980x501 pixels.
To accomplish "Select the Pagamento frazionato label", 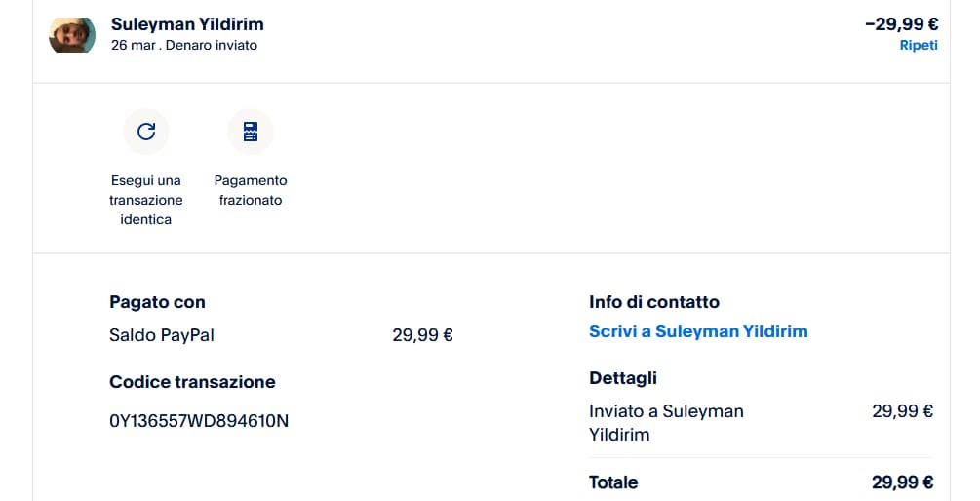I will coord(251,190).
